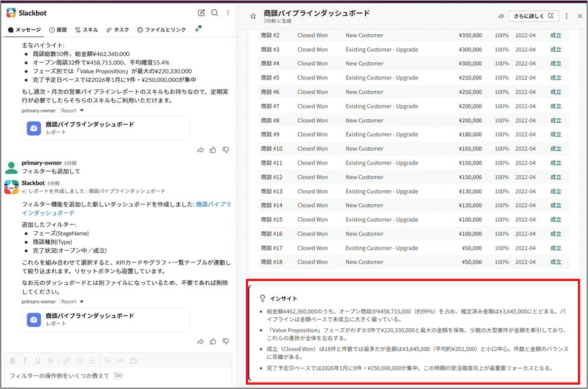Click the plus button to add a tab
The height and width of the screenshot is (389, 588).
pos(197,30)
